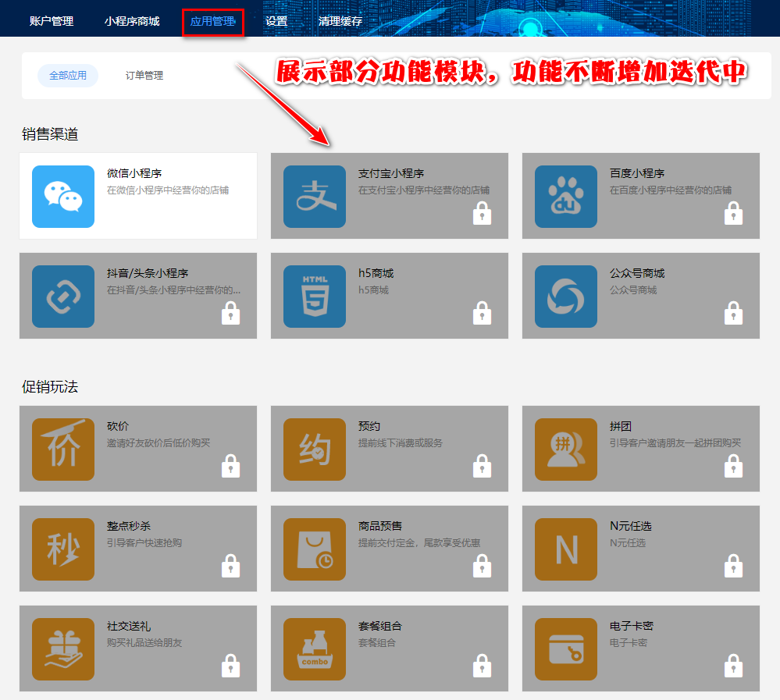Click the 公众号商城 swirl icon
Viewport: 780px width, 700px height.
566,297
